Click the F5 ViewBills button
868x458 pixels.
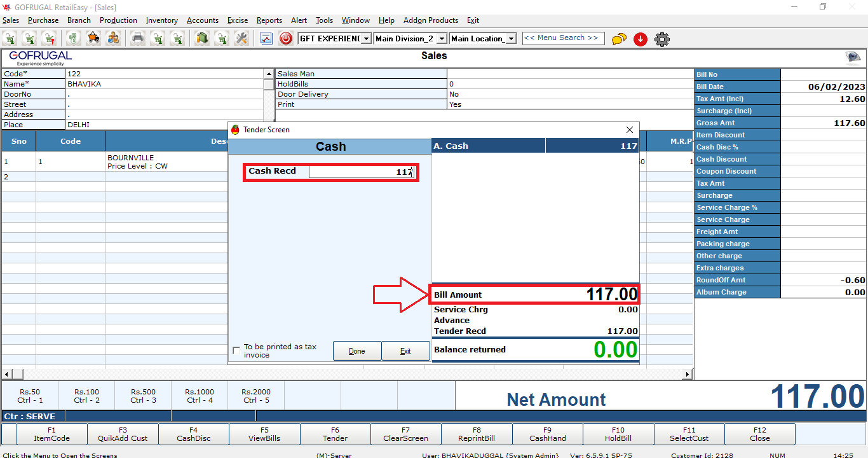[264, 434]
